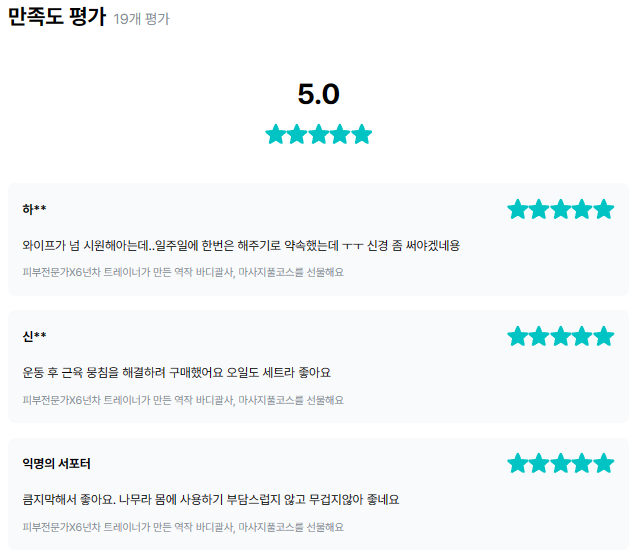Select reviewer name 익명의 서포터

pyautogui.click(x=57, y=463)
